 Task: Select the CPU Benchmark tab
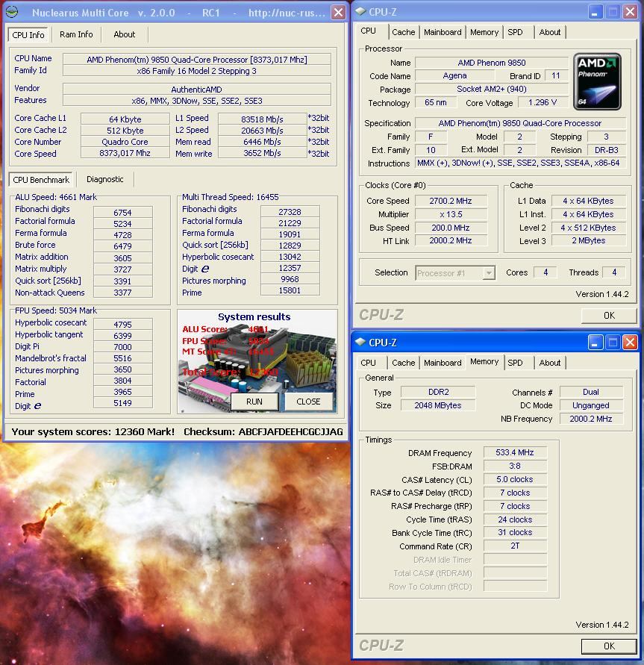click(41, 180)
